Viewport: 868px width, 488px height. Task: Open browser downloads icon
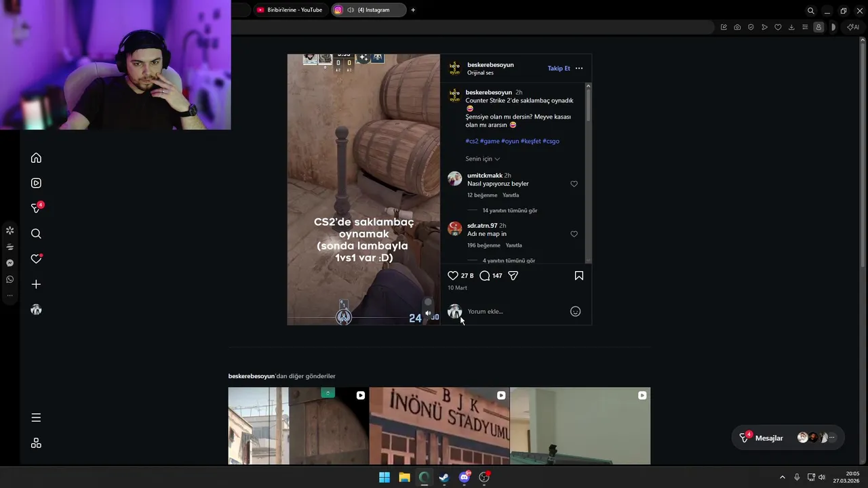point(791,27)
